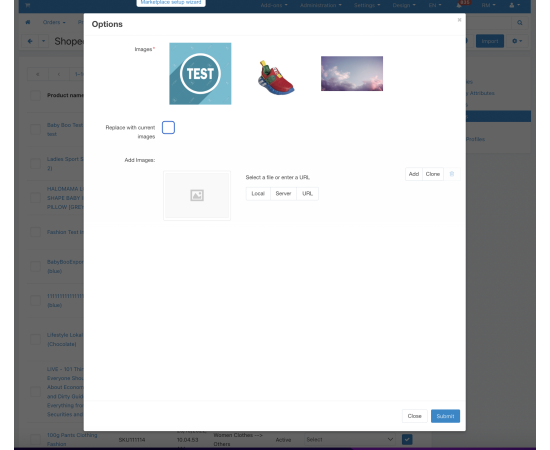
Task: Open the Orders menu in the navigation bar
Action: pos(54,22)
